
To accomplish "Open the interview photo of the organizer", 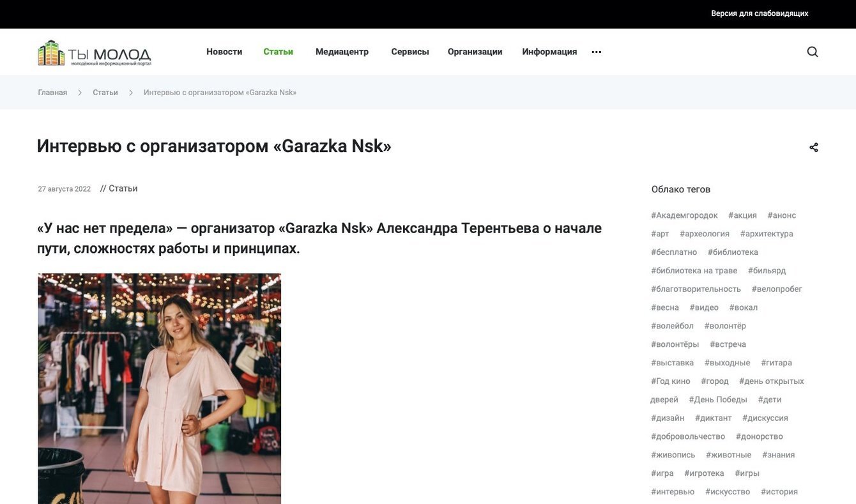I will (160, 388).
